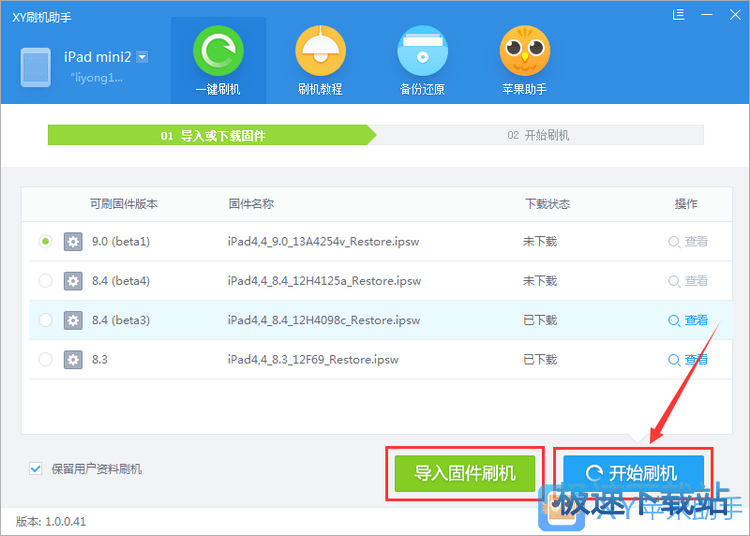Click the 下载状态 column header
Viewport: 750px width, 536px height.
point(548,204)
